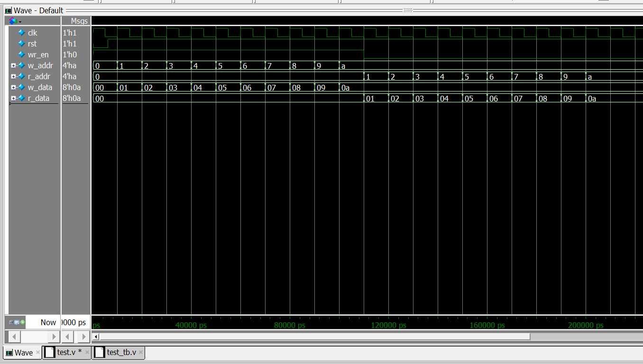Viewport: 643px width, 364px height.
Task: Click the 8'h0a value of w_data
Action: [72, 87]
